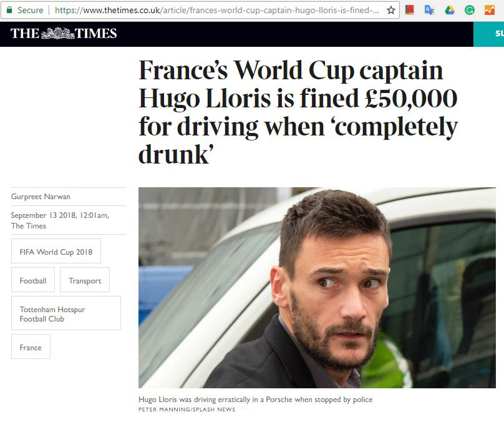Open the Tottenham Hotspur Football Club tag
This screenshot has width=504, height=422.
(66, 313)
